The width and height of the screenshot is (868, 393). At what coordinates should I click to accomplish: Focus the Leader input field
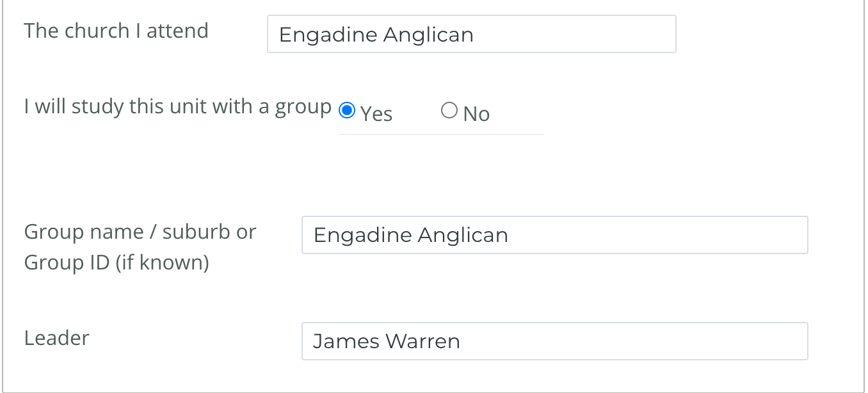[x=554, y=341]
